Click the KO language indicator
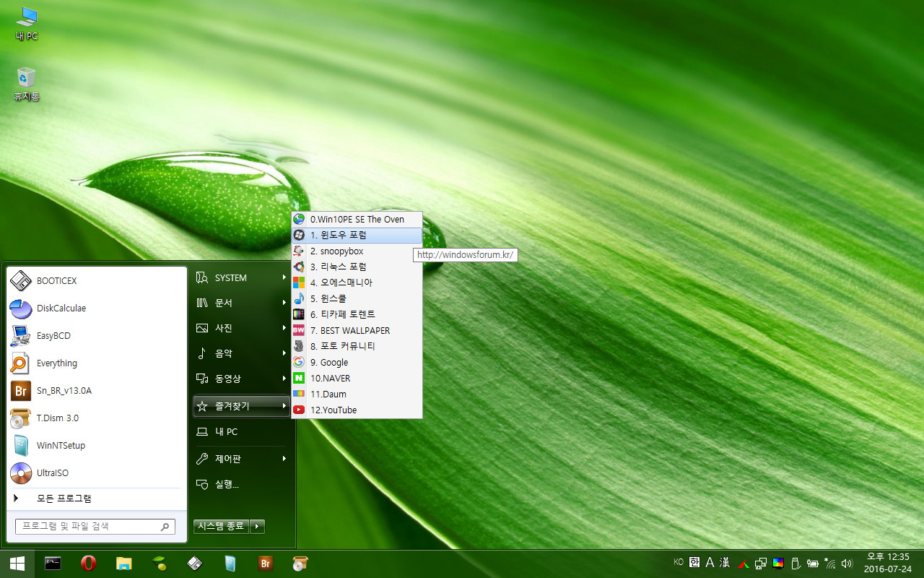This screenshot has height=578, width=924. [x=679, y=562]
